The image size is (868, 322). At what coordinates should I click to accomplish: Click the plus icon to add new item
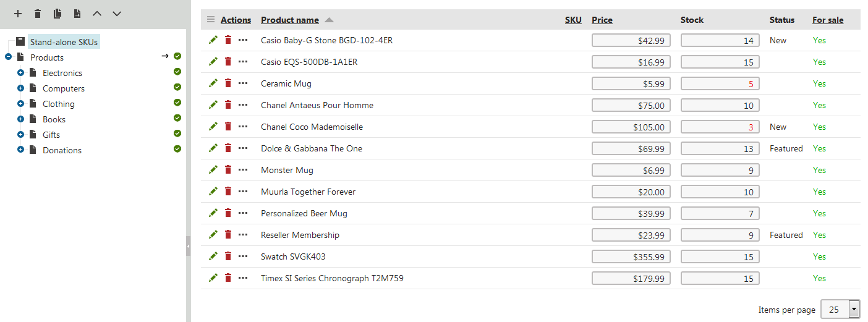18,14
